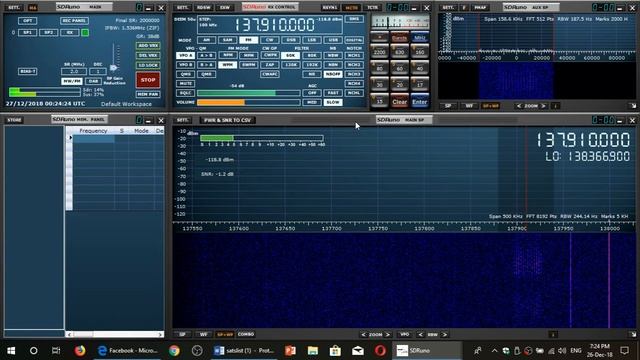Click the keypad Clear button
This screenshot has height=360, width=640.
click(x=400, y=101)
